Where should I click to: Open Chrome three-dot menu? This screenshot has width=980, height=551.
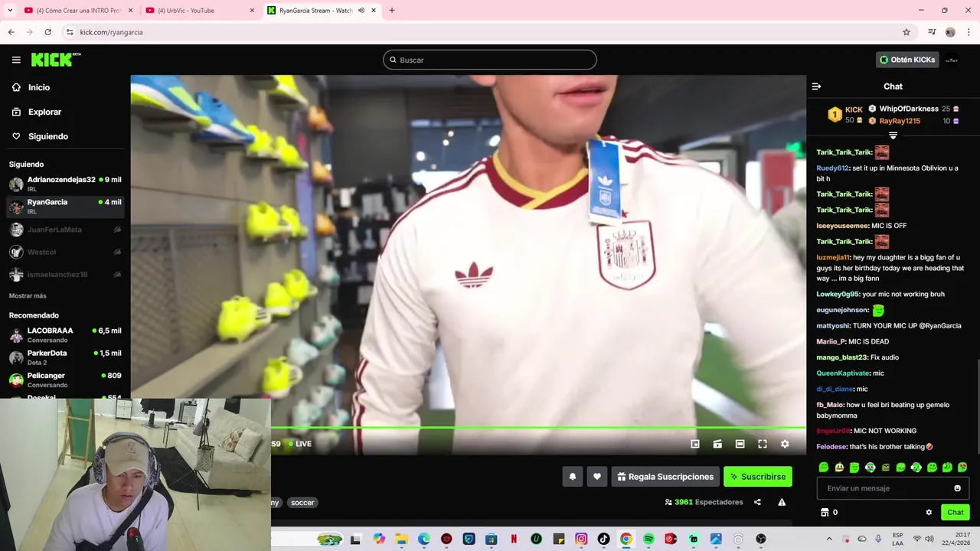point(969,32)
